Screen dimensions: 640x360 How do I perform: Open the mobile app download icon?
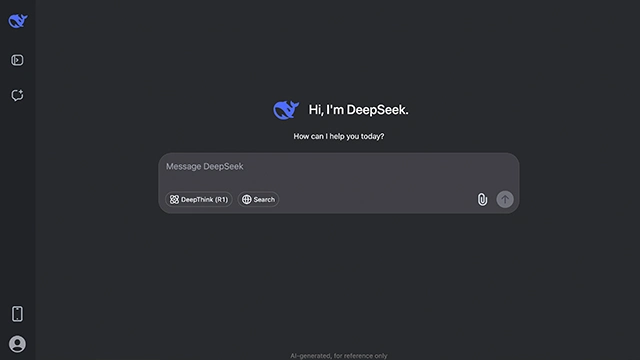[17, 314]
